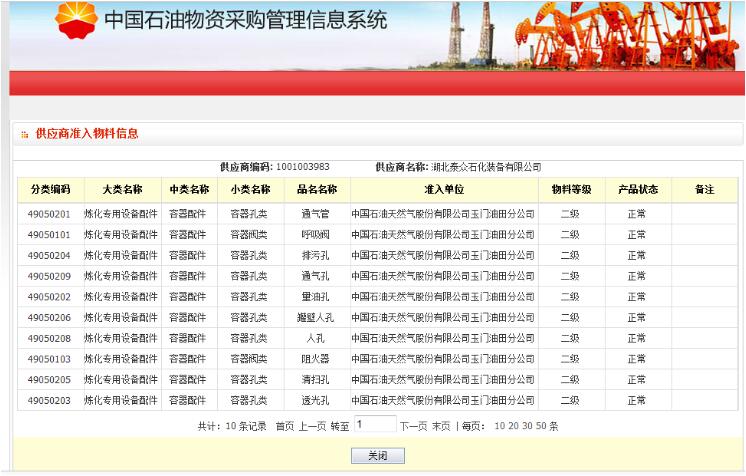746x476 pixels.
Task: Select code cell 49050201
Action: click(x=49, y=214)
